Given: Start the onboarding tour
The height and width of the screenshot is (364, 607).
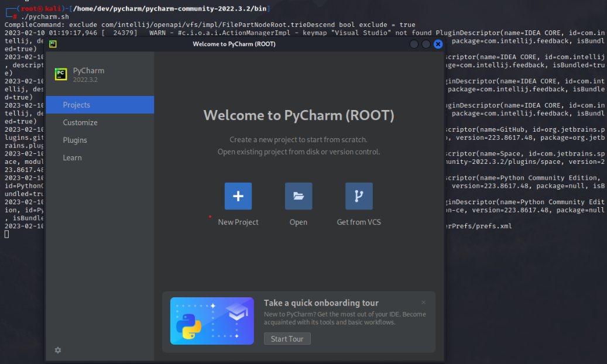Looking at the screenshot, I should pyautogui.click(x=287, y=339).
